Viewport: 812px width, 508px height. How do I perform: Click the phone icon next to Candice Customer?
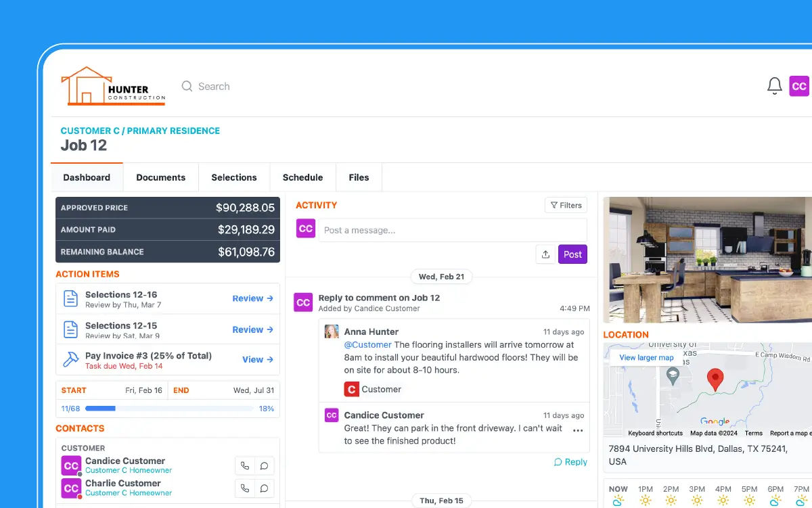tap(245, 465)
